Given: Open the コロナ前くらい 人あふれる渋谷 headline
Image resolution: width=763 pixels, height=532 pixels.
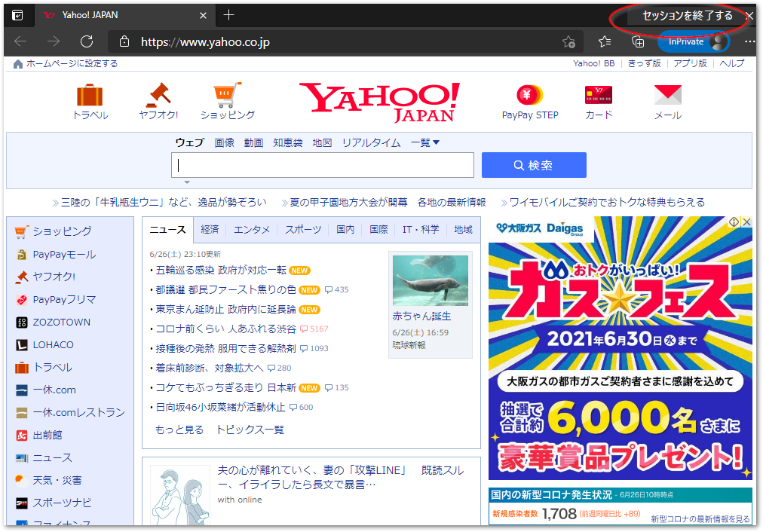Looking at the screenshot, I should [225, 329].
